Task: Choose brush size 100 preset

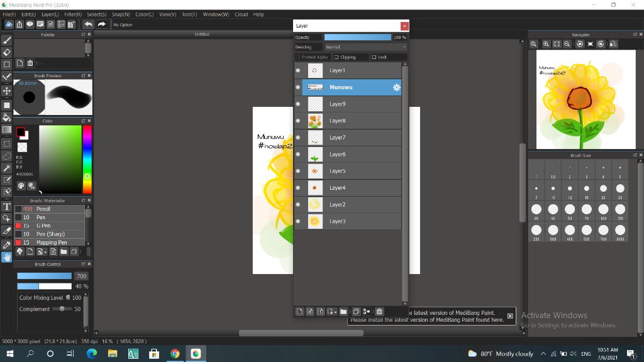Action: click(603, 212)
